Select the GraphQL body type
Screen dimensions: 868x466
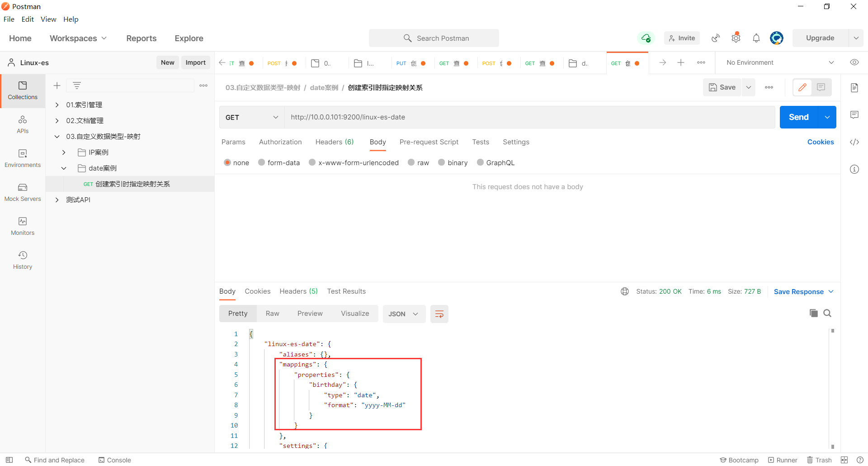480,162
